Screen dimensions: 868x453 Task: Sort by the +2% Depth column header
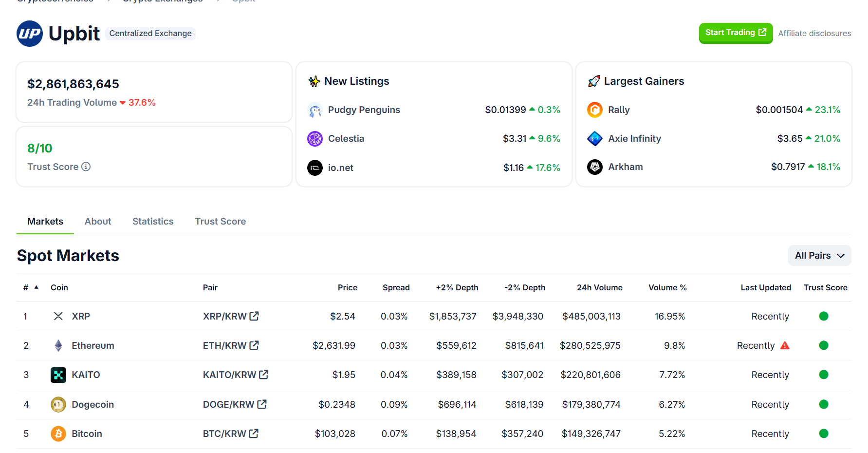click(x=457, y=287)
